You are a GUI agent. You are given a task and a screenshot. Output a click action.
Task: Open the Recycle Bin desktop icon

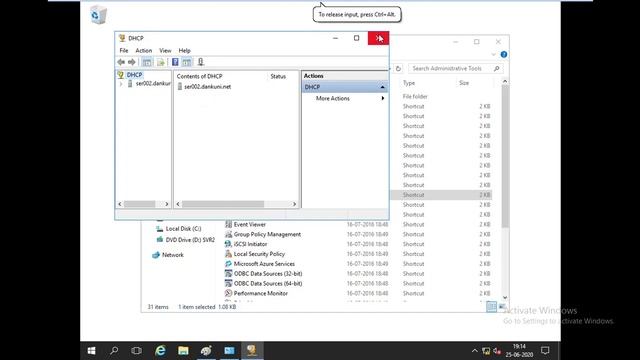click(98, 15)
